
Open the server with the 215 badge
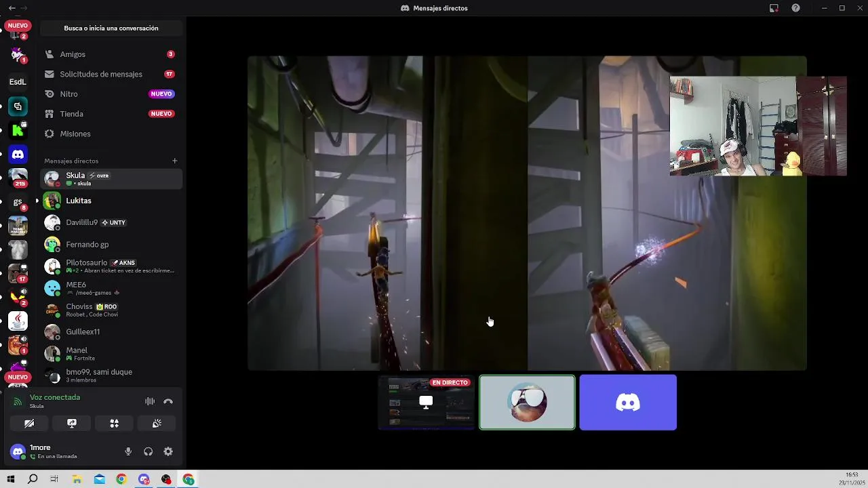click(18, 178)
